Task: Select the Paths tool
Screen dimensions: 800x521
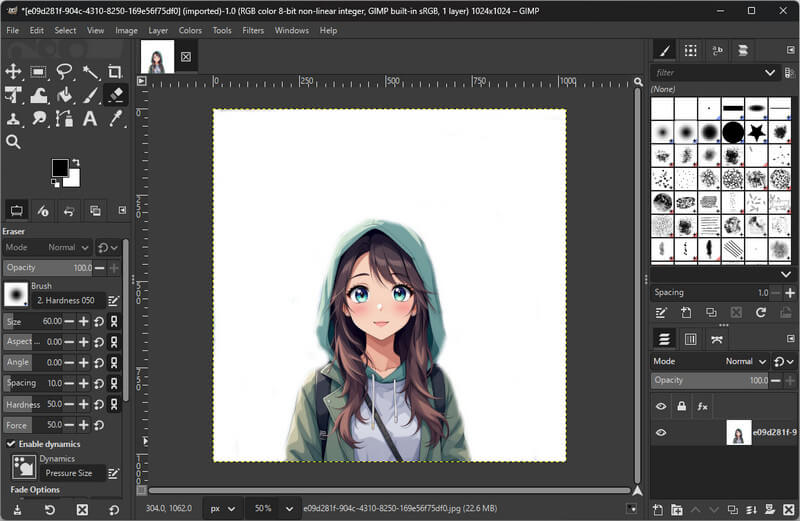Action: pyautogui.click(x=64, y=119)
